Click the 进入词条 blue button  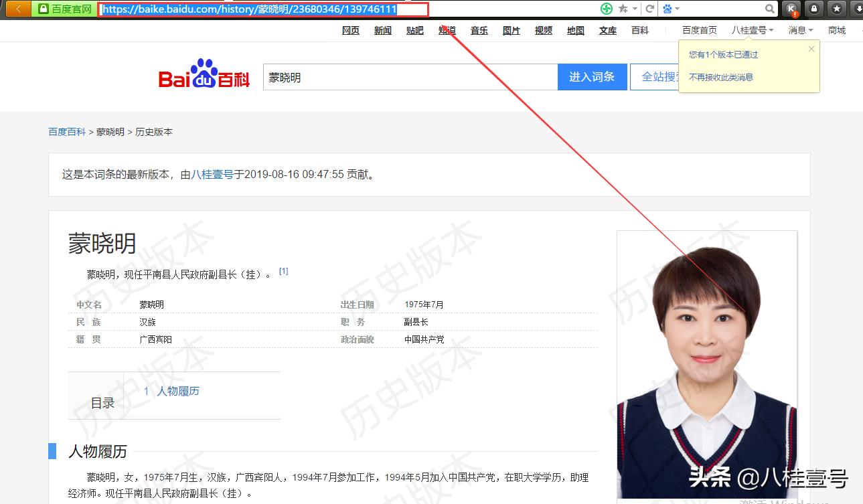point(592,76)
